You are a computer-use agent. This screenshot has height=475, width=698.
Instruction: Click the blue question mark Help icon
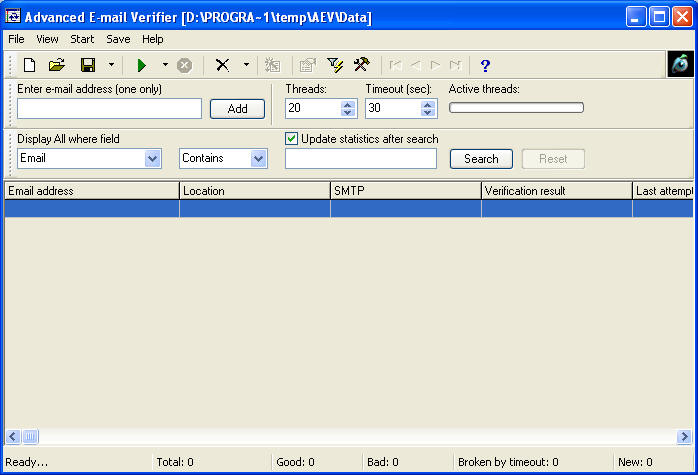tap(485, 66)
